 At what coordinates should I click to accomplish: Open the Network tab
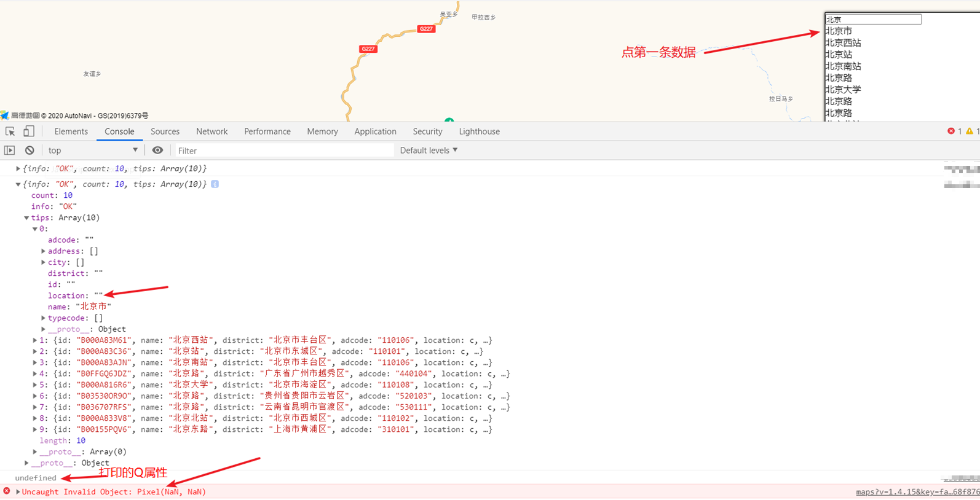(x=211, y=131)
